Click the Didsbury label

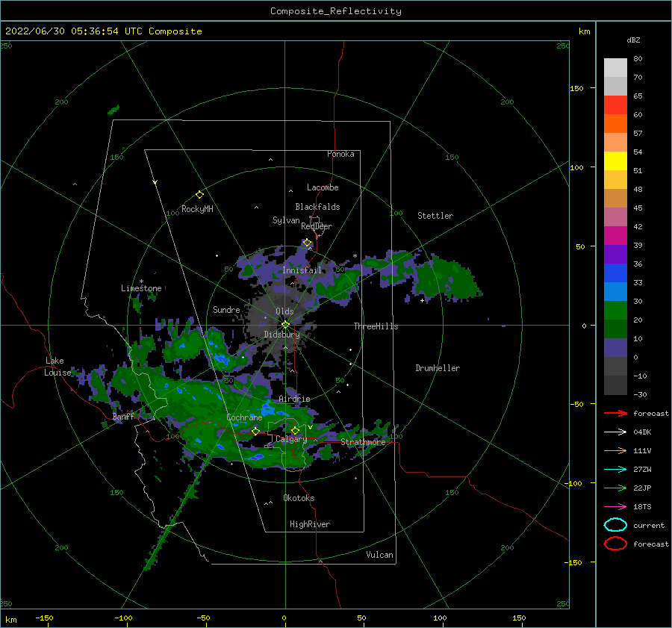pos(282,335)
